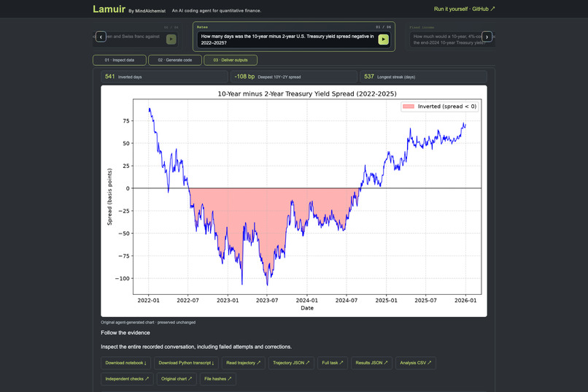
Task: Open Full task link
Action: [332, 363]
